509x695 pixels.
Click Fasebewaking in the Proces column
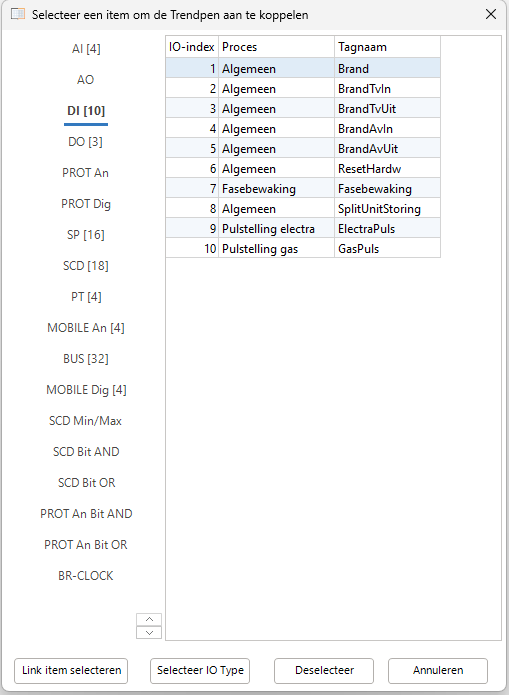click(276, 189)
